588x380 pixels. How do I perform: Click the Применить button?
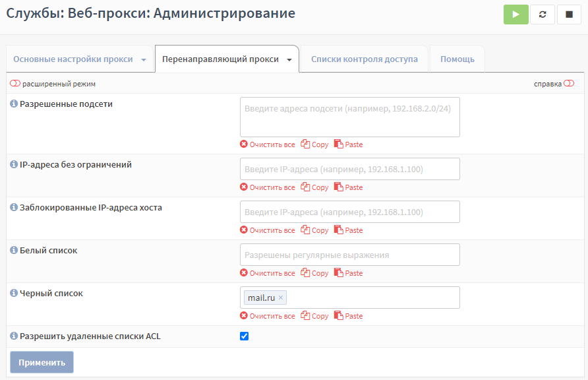point(42,362)
